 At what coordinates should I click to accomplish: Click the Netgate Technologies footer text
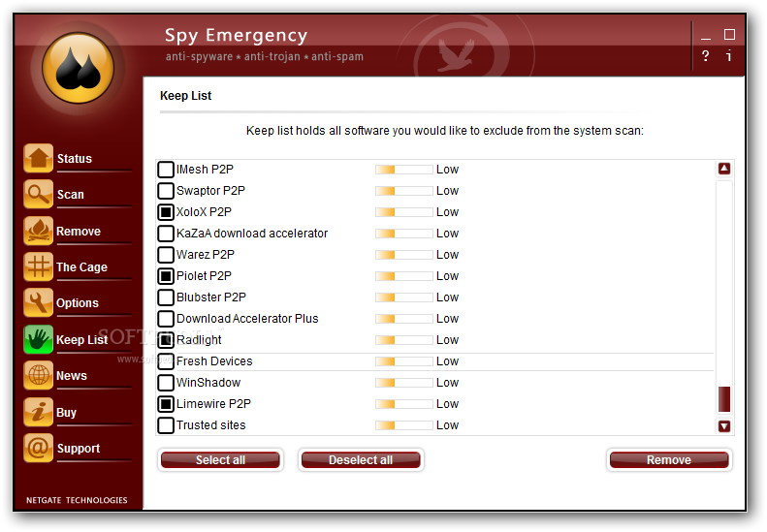77,500
